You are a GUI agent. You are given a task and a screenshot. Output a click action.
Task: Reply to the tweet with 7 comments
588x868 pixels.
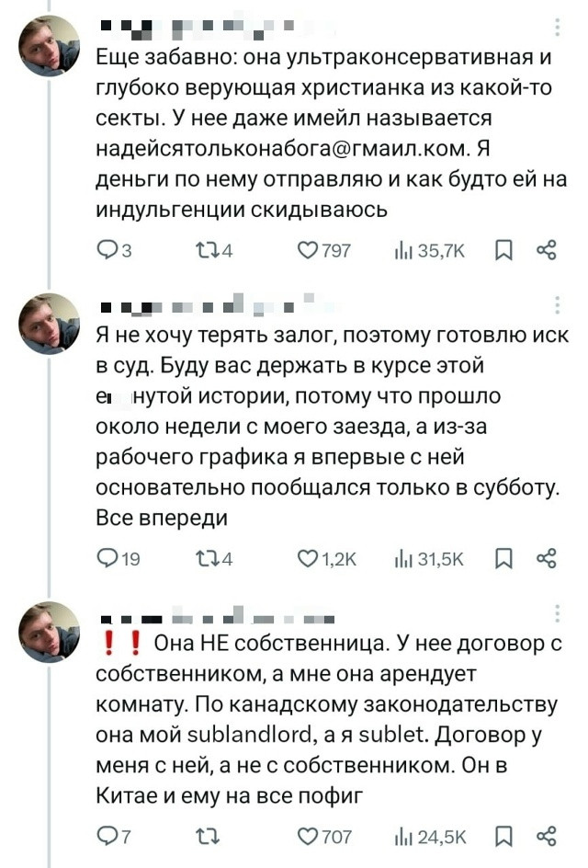(x=107, y=837)
